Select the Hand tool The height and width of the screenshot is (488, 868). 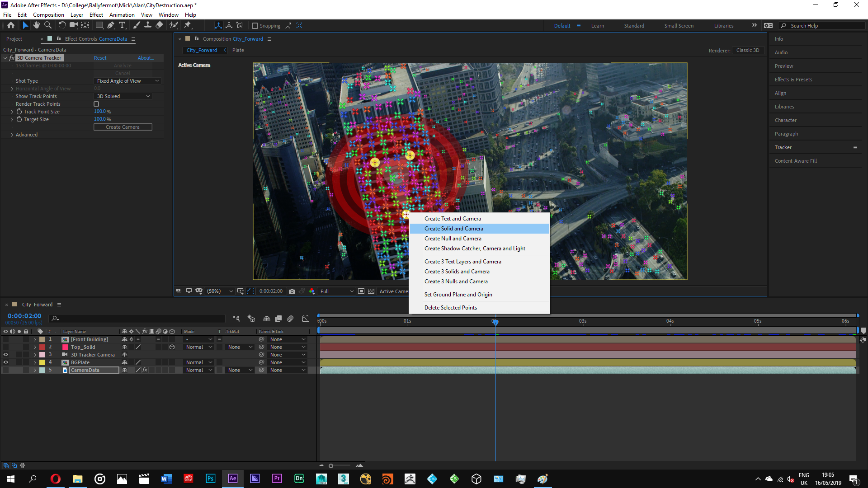[x=37, y=25]
